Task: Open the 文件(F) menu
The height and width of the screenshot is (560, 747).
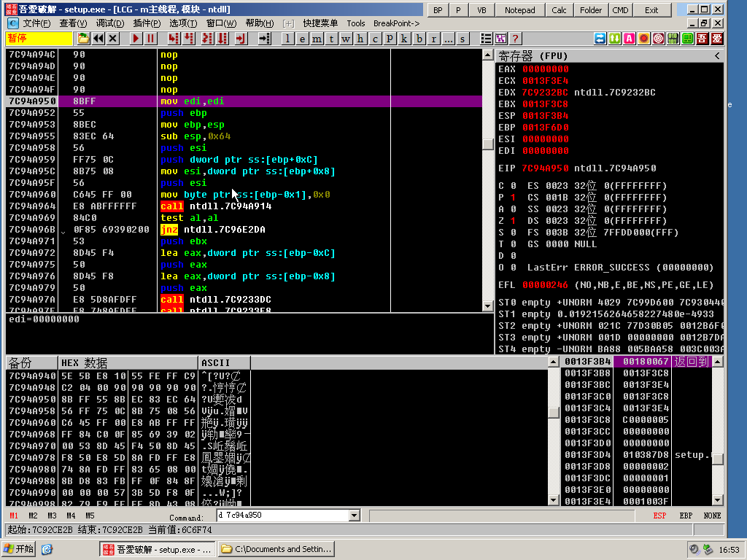Action: click(36, 23)
